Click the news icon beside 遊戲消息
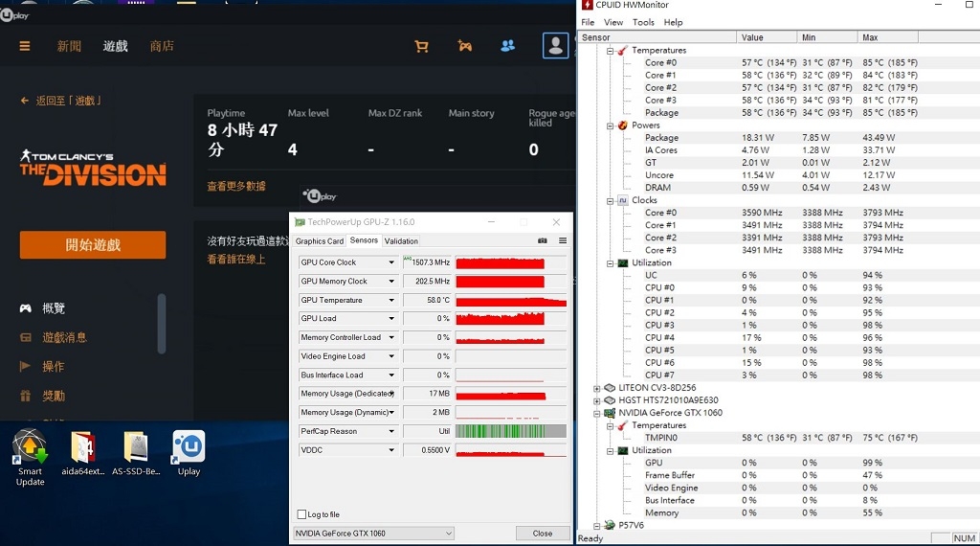 [26, 337]
